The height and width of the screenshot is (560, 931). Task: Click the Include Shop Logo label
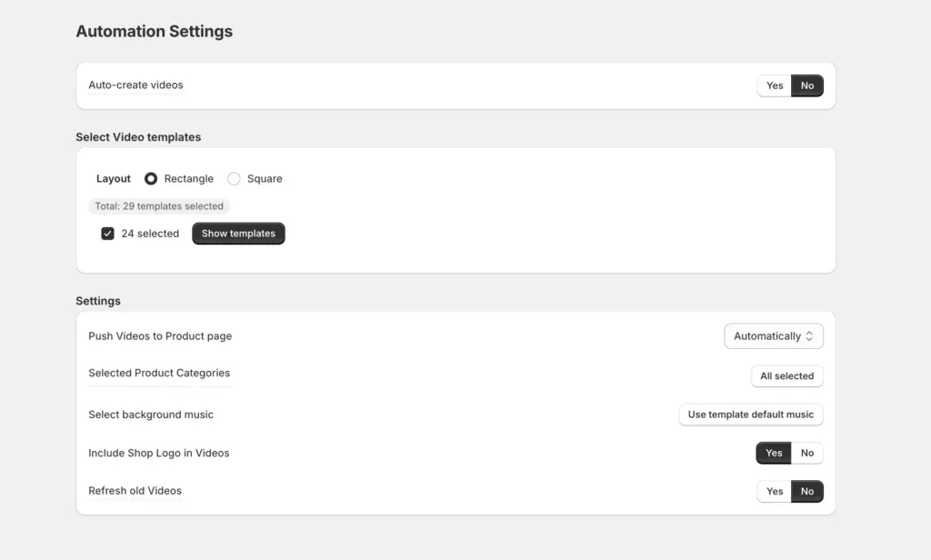pos(158,452)
